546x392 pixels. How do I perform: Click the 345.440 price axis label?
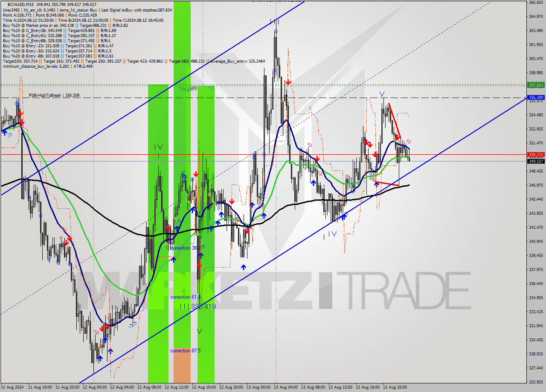tap(536, 199)
